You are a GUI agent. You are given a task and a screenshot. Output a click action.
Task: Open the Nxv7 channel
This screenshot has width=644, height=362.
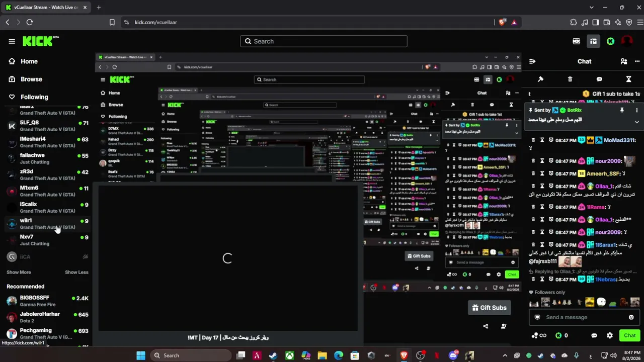(x=47, y=240)
